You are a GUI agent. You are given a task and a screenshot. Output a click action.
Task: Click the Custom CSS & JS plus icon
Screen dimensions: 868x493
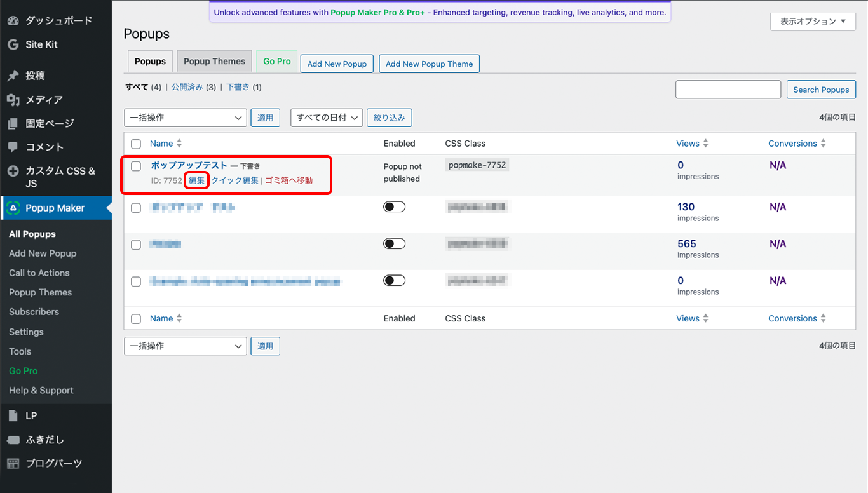point(13,171)
